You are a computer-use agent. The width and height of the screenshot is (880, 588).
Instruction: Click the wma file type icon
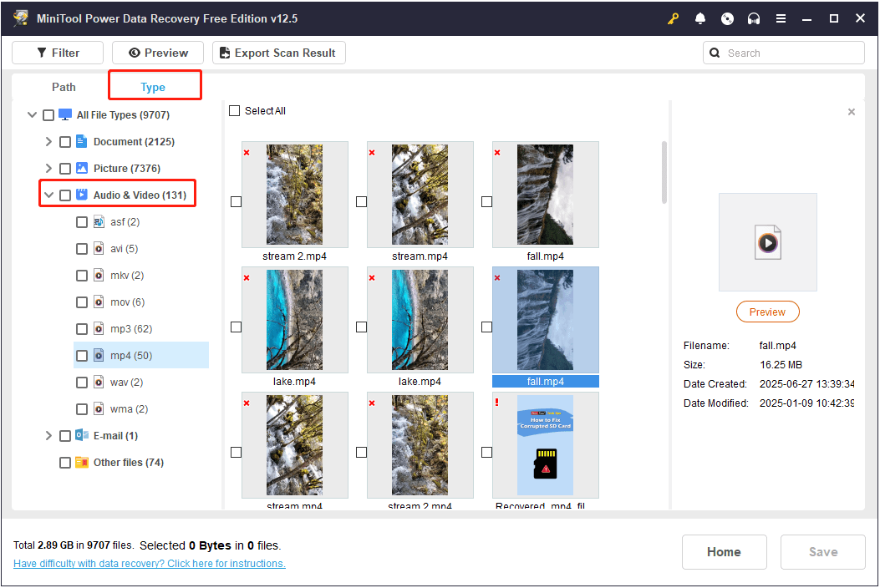pyautogui.click(x=99, y=409)
